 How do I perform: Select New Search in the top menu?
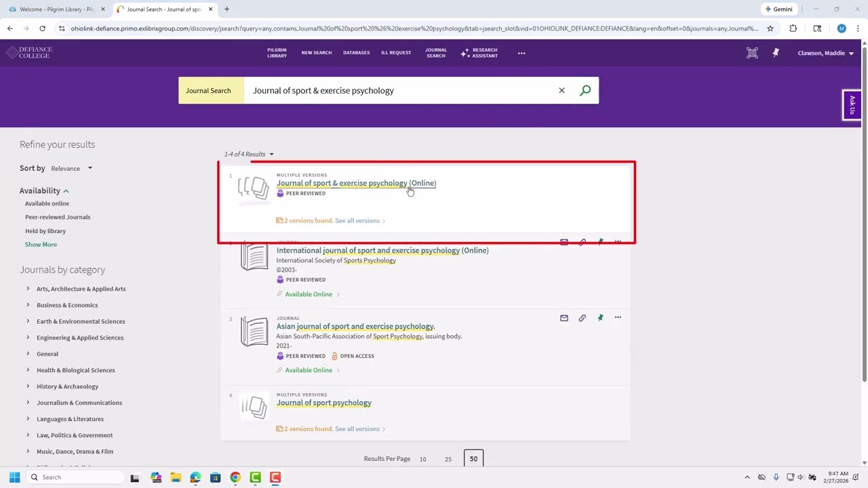tap(317, 53)
